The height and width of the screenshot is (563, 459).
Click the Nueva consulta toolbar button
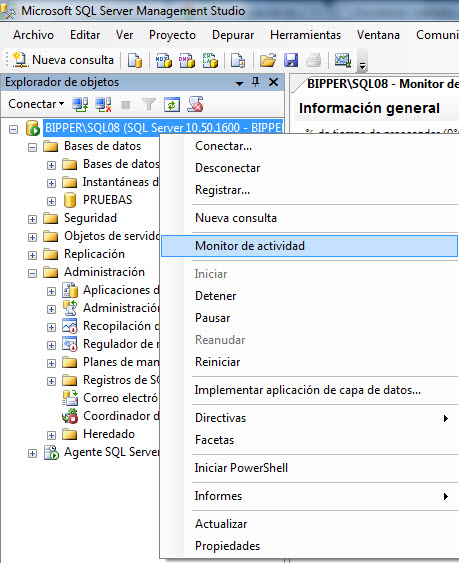(x=63, y=60)
